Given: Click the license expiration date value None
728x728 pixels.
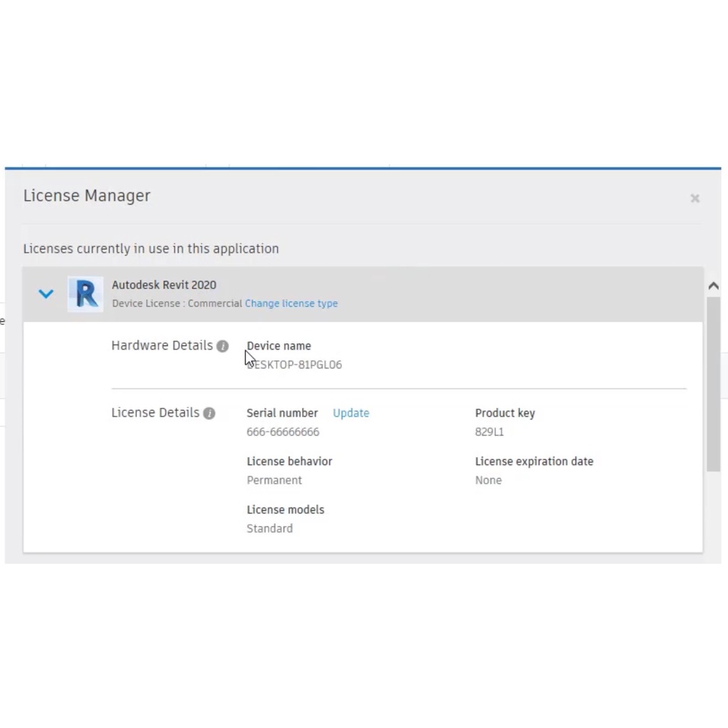Looking at the screenshot, I should click(x=488, y=481).
